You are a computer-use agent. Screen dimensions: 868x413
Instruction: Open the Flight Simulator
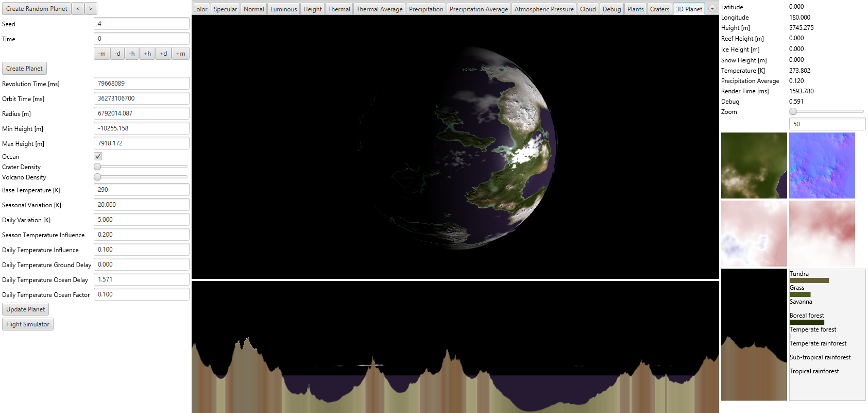(x=28, y=324)
